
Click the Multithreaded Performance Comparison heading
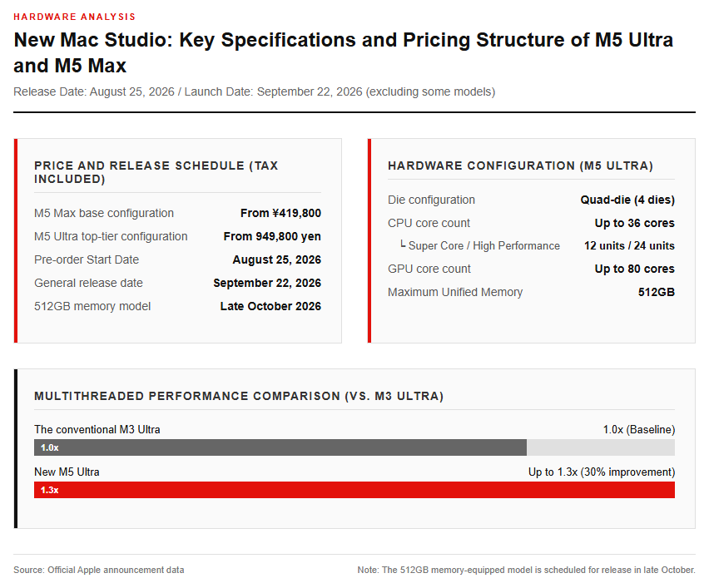pos(239,397)
